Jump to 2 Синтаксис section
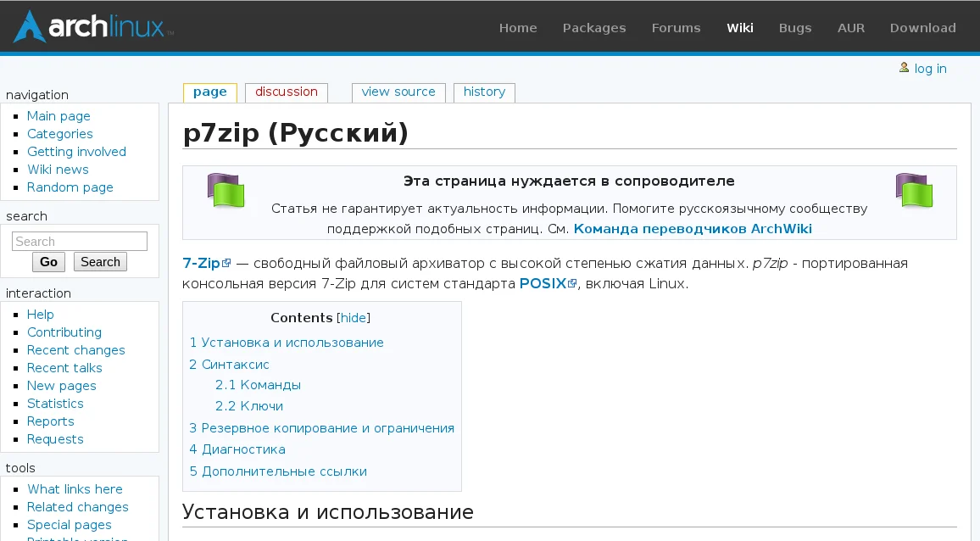The height and width of the screenshot is (541, 980). 230,364
